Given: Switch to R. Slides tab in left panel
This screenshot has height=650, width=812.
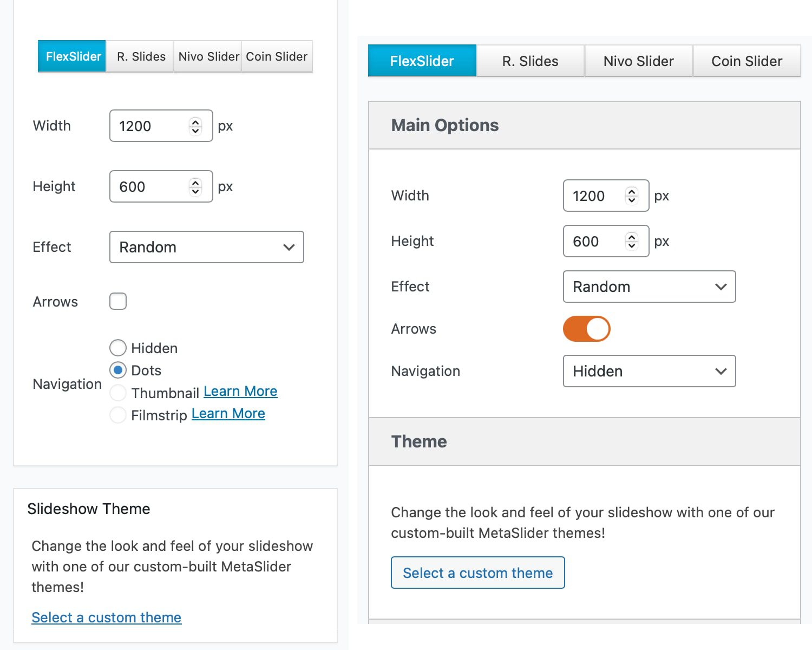Looking at the screenshot, I should point(141,56).
